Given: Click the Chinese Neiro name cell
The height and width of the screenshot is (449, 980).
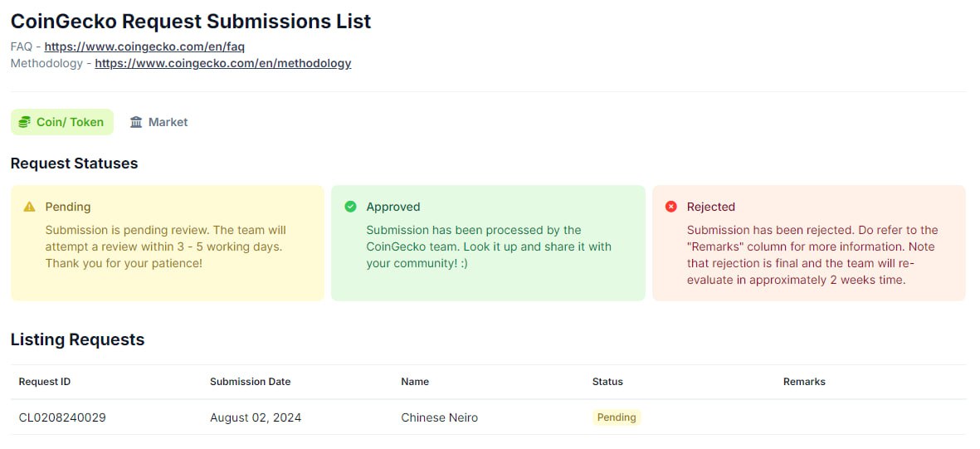Looking at the screenshot, I should click(439, 417).
